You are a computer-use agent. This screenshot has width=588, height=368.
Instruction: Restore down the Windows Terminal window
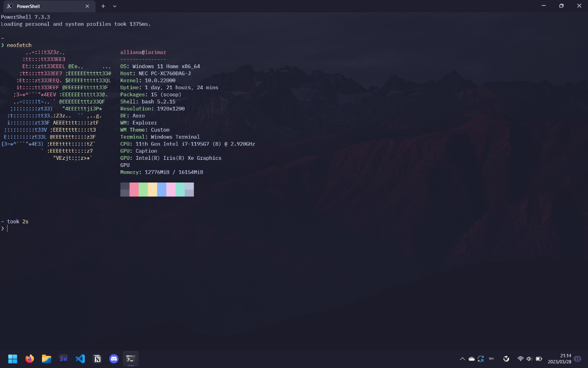click(562, 6)
